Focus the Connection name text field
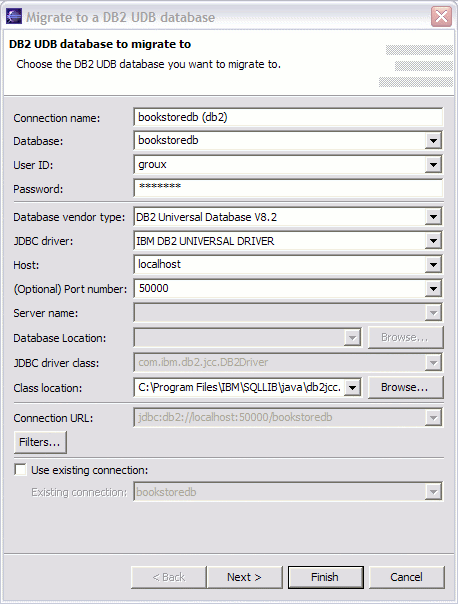The image size is (458, 604). 288,117
